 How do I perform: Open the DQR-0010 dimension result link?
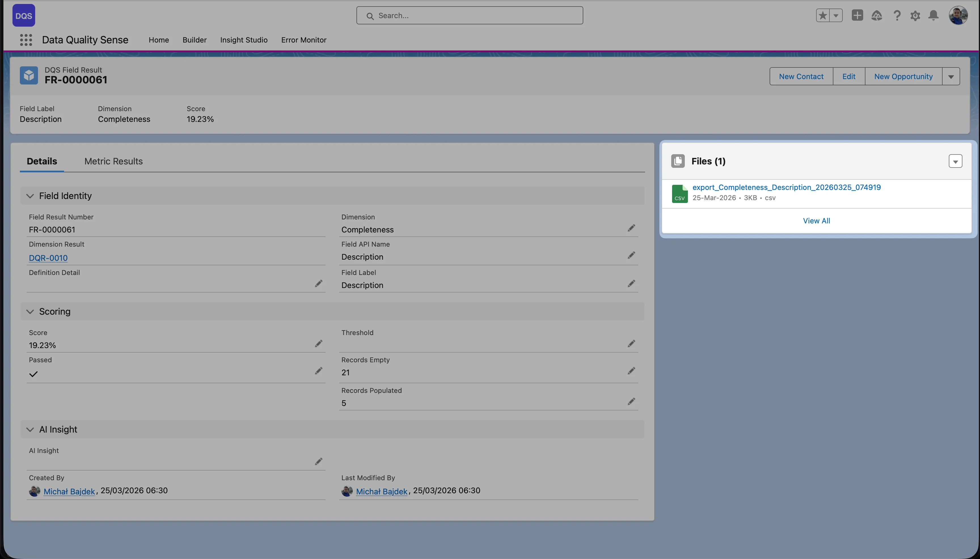tap(48, 258)
